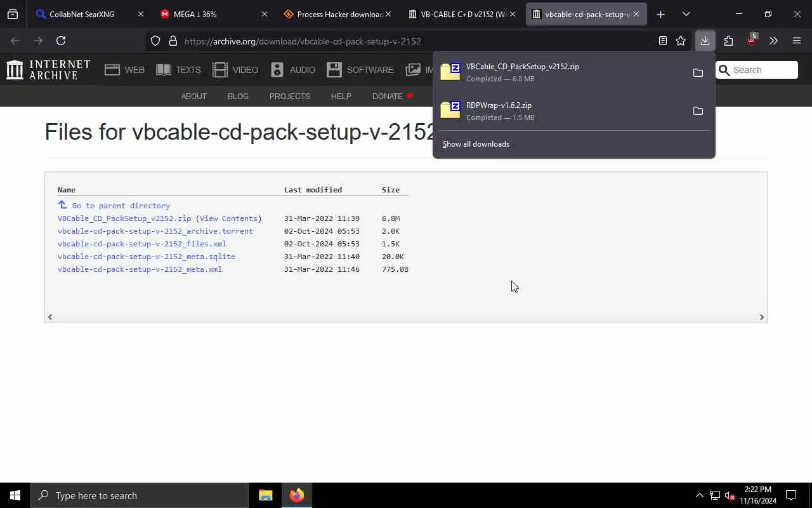Click the Firefox taskbar icon

pyautogui.click(x=296, y=495)
